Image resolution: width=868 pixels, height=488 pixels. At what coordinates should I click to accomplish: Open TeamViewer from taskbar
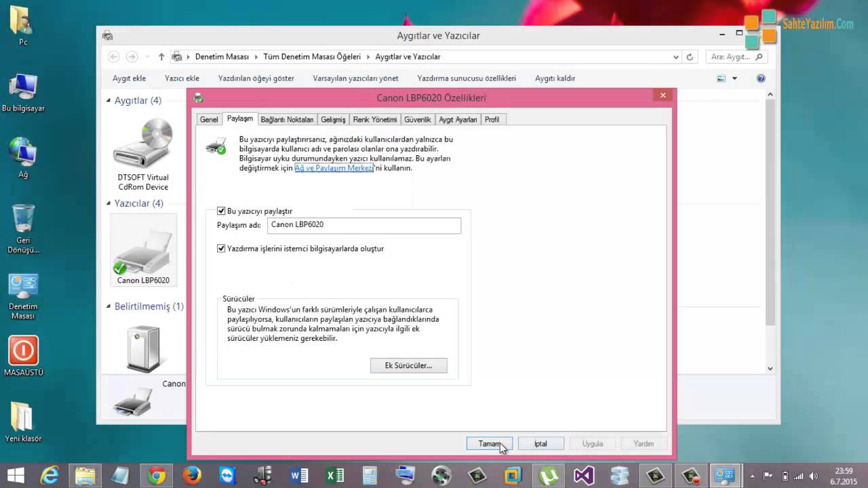pos(227,476)
